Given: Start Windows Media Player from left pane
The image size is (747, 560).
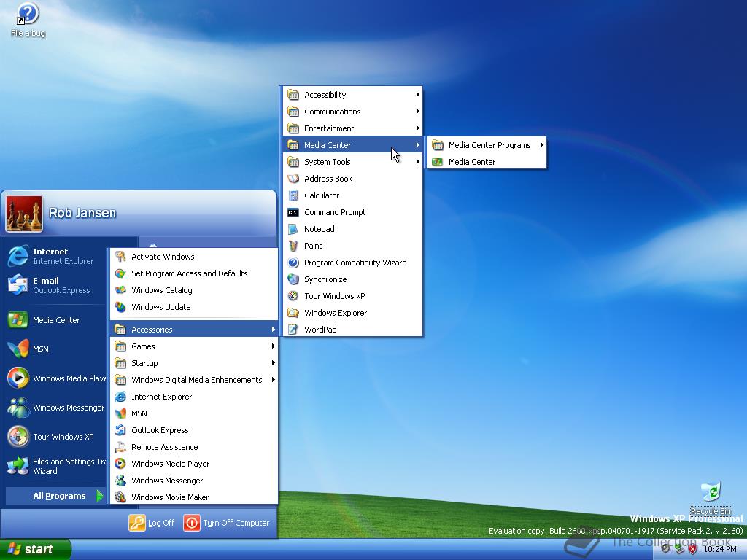Looking at the screenshot, I should click(55, 378).
